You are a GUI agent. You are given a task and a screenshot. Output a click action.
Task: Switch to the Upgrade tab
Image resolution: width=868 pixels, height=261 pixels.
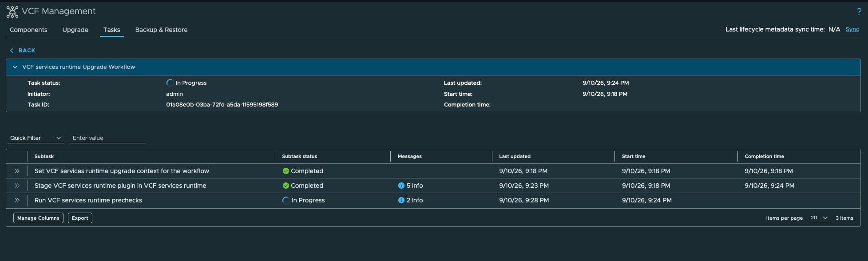75,30
